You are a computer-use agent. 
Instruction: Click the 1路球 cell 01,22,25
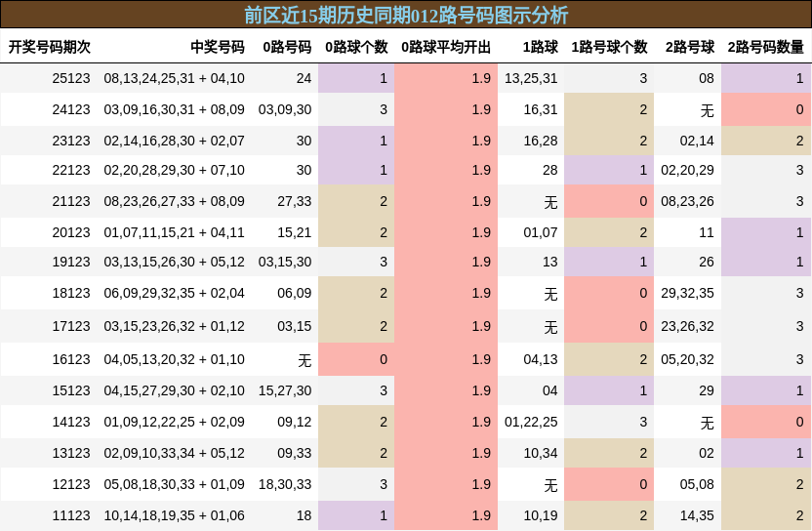[x=531, y=422]
